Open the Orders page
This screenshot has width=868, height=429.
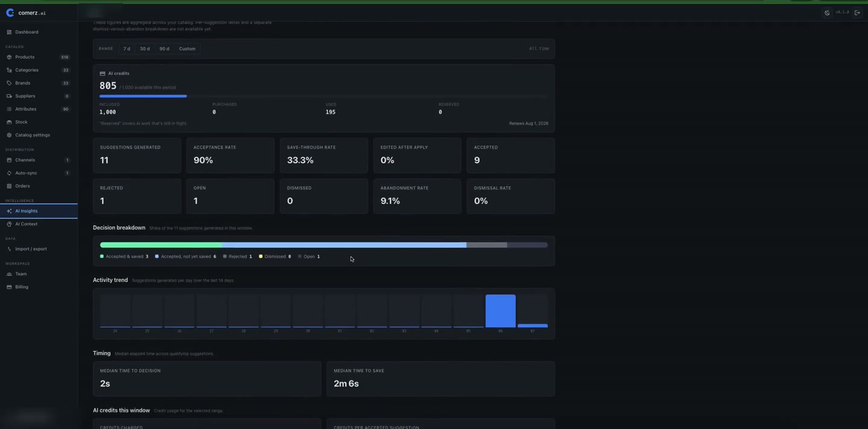pyautogui.click(x=39, y=186)
